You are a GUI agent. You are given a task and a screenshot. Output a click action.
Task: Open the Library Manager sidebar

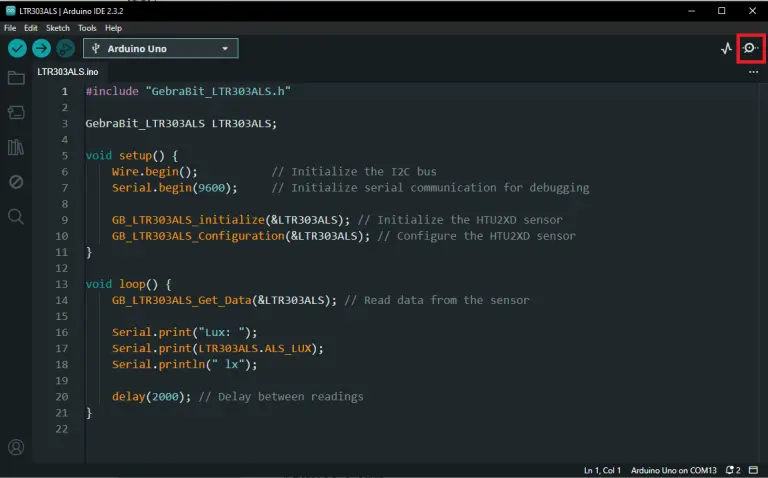(16, 147)
